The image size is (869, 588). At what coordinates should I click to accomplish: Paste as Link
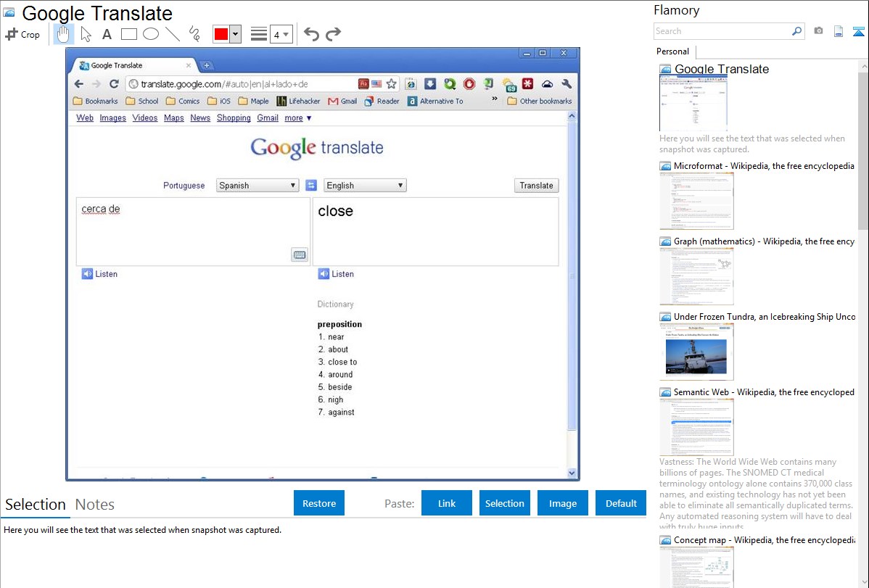[x=447, y=503]
